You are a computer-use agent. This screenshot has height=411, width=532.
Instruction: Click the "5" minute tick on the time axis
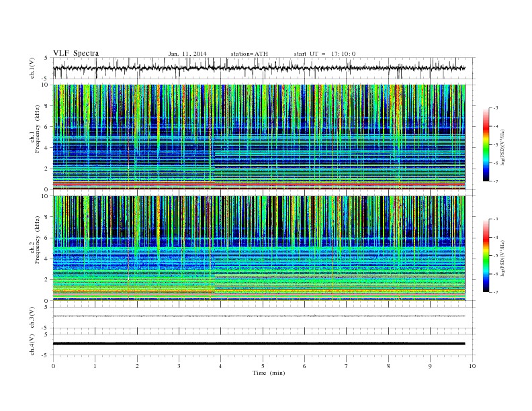[263, 366]
